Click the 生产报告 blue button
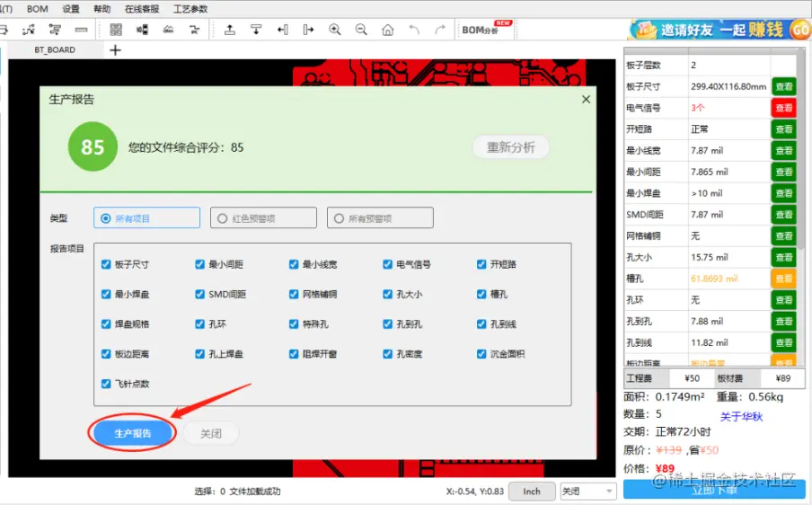The height and width of the screenshot is (505, 812). pos(133,433)
